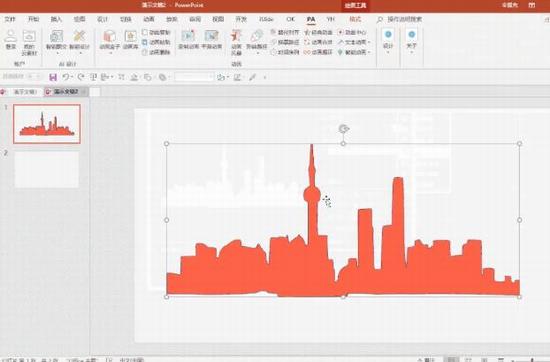The width and height of the screenshot is (550, 362).
Task: Open the customize quick access toolbar arrow
Action: pos(265,77)
